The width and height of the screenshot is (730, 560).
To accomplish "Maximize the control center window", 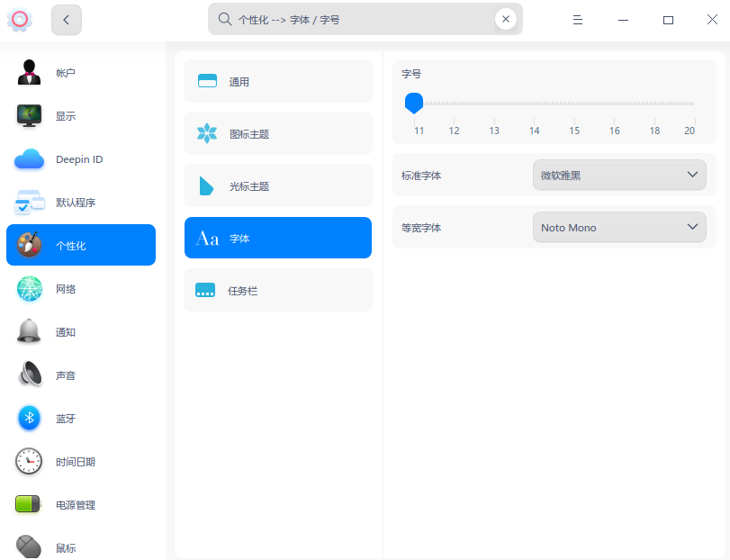I will click(668, 20).
